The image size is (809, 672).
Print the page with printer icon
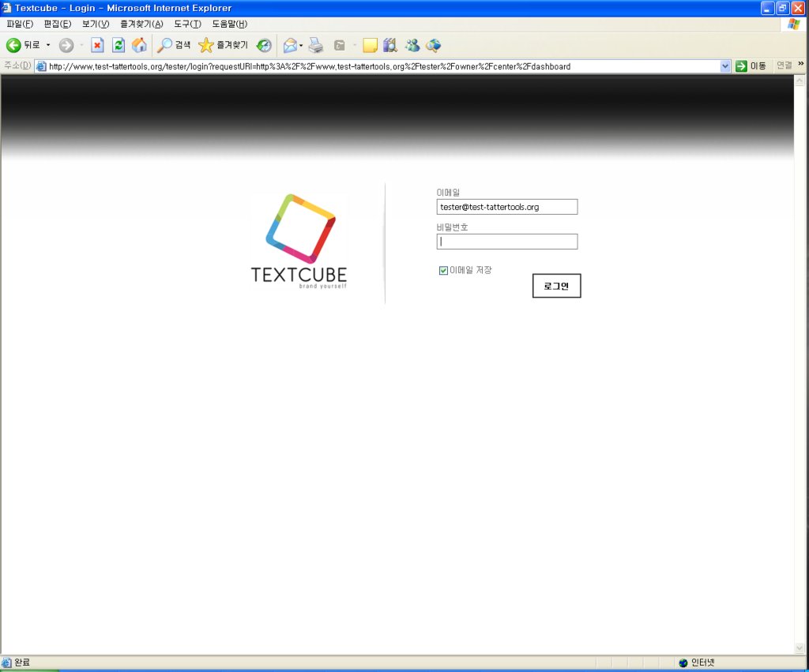click(x=316, y=45)
